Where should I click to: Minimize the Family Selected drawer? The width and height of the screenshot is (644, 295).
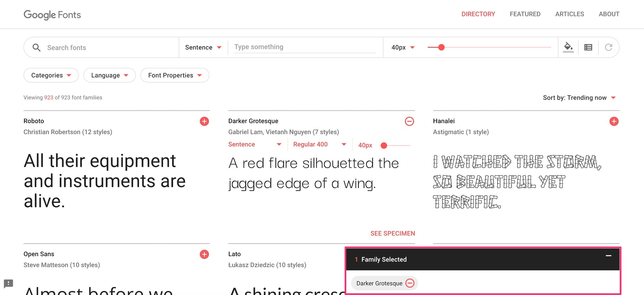pyautogui.click(x=608, y=255)
